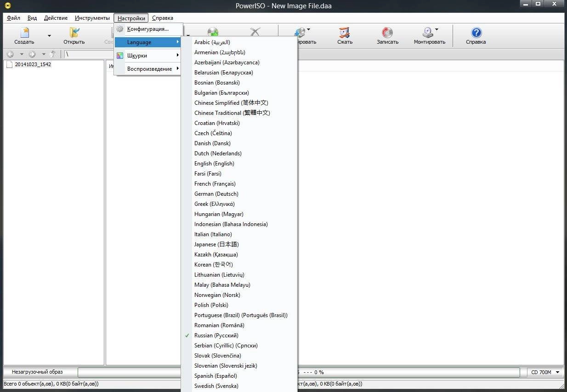Click the up one level arrow icon
This screenshot has height=392, width=567.
click(53, 54)
